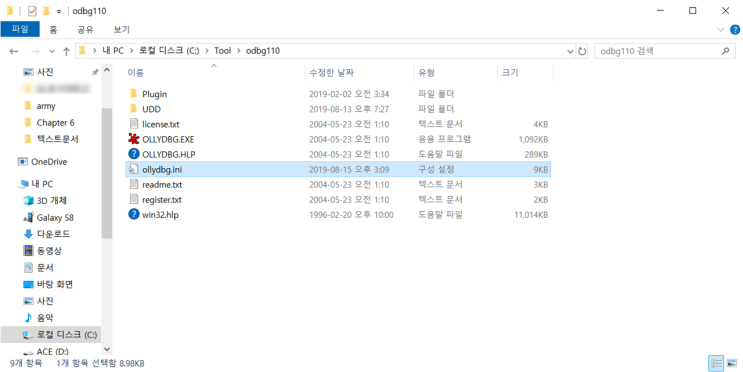Switch to Large icons view in status bar
This screenshot has height=372, width=743.
[733, 363]
